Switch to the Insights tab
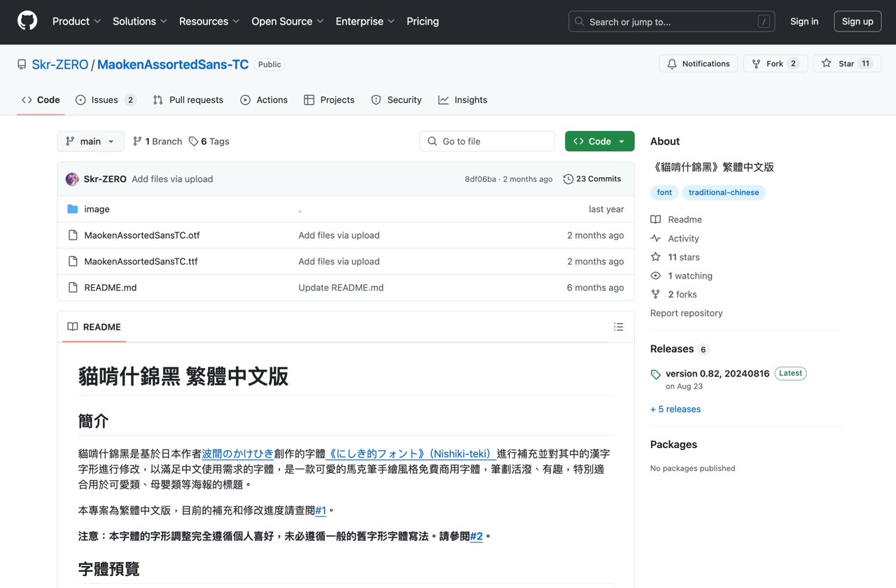Viewport: 896px width, 588px height. point(463,100)
